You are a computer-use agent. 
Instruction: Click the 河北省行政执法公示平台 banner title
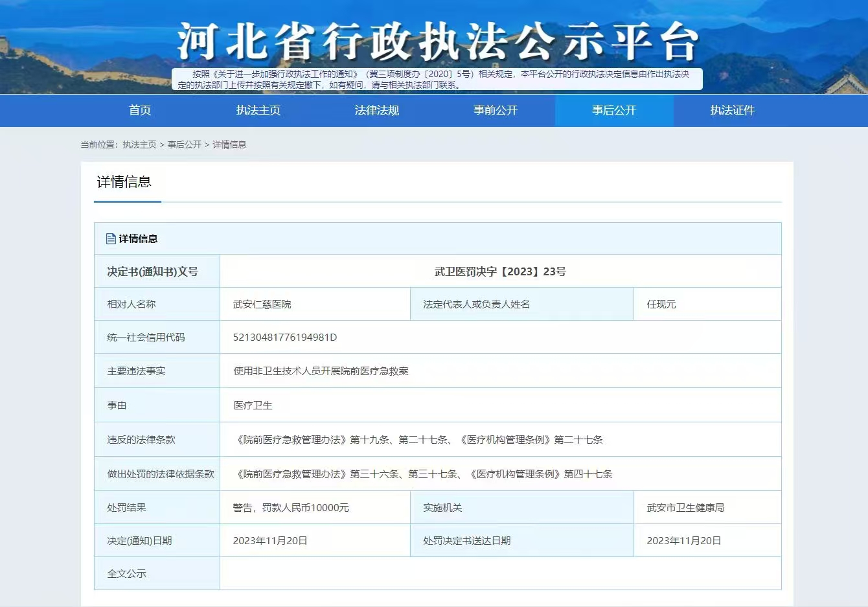coord(438,42)
